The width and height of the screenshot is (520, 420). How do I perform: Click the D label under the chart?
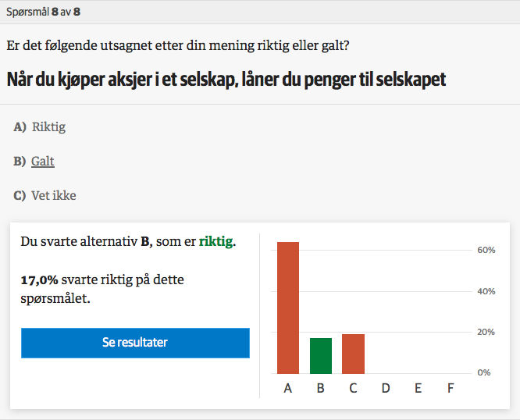(x=386, y=388)
